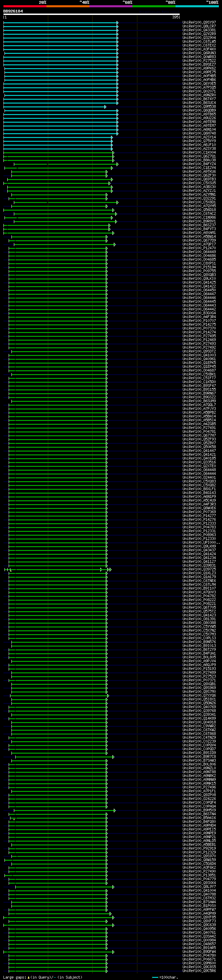Viewport: 222px width, 980px height.
Task: Click the cyan alignment bar for Q9SY97
Action: point(61,23)
